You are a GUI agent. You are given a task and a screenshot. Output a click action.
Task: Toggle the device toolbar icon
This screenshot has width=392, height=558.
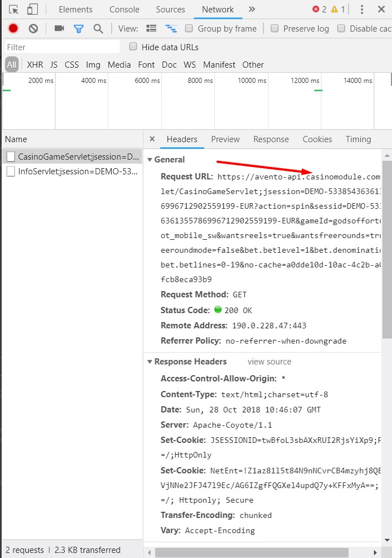point(33,10)
